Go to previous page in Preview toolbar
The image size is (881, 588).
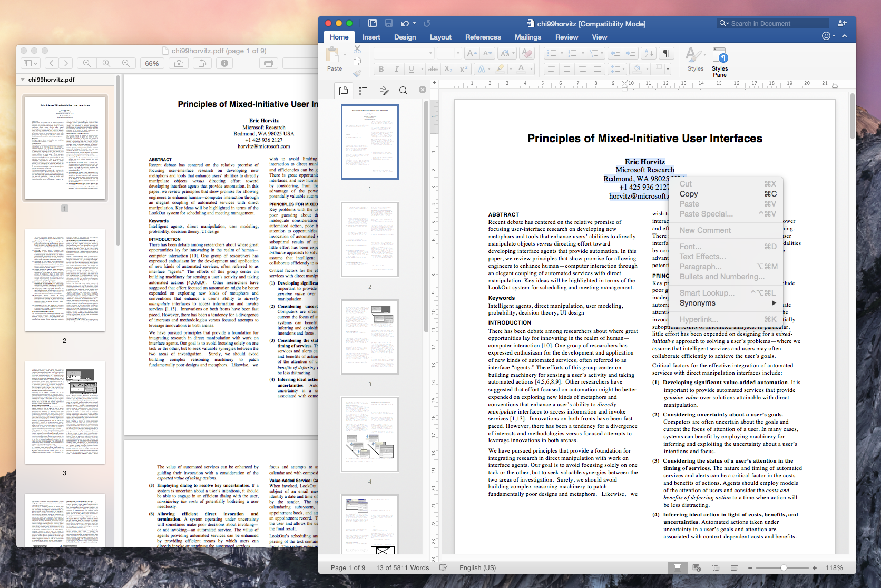coord(51,63)
